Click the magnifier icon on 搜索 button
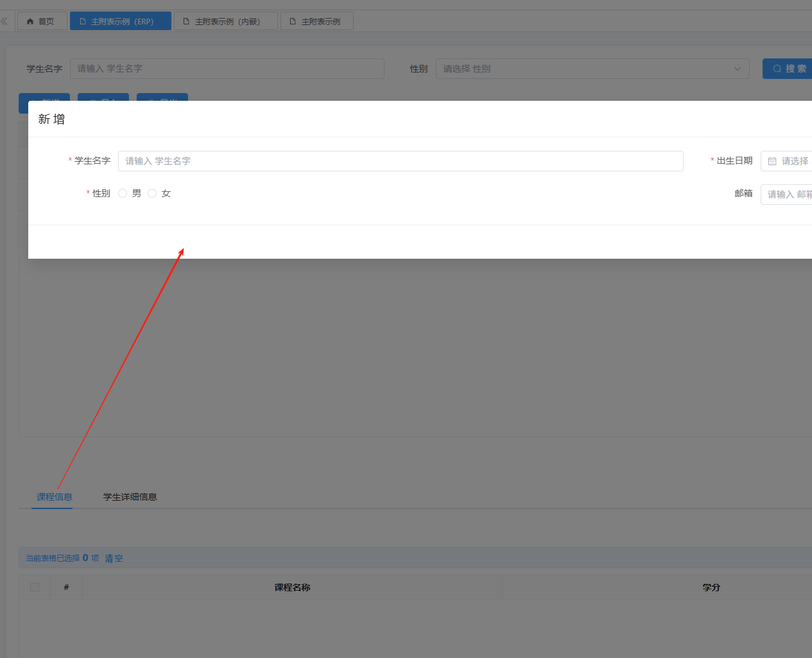 (x=777, y=69)
